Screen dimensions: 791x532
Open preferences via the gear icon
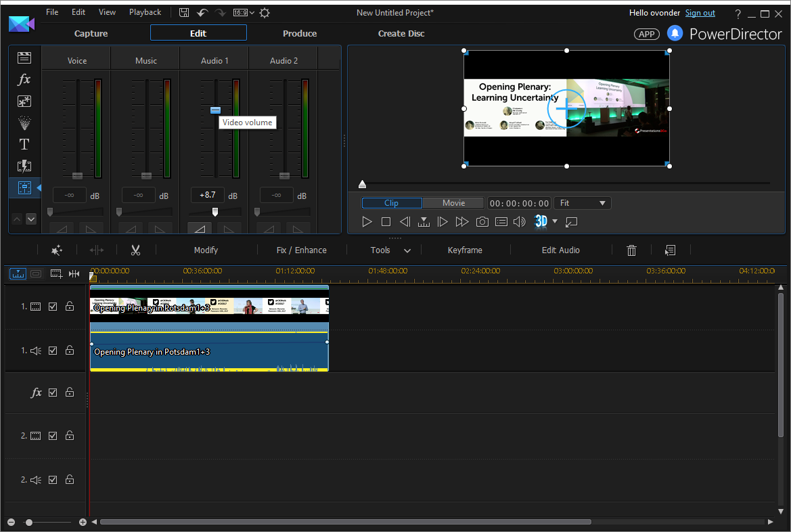tap(265, 13)
